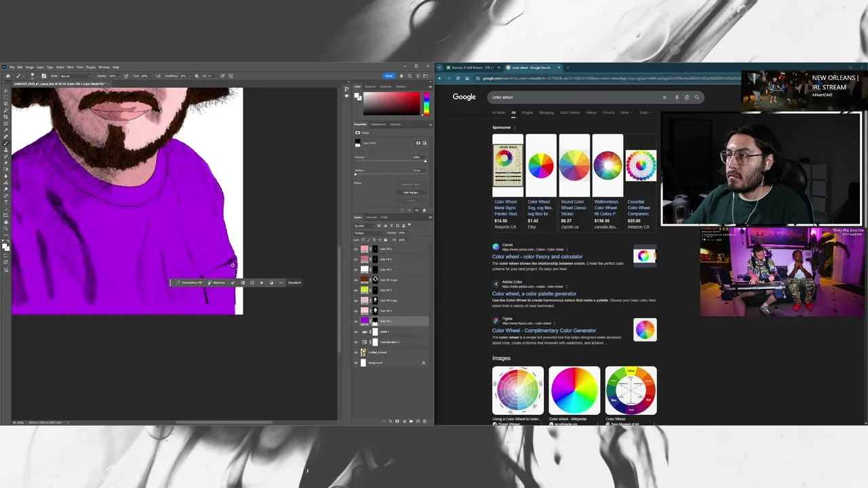Hide the Levels 1 adjustment layer
This screenshot has height=488, width=868.
point(356,331)
